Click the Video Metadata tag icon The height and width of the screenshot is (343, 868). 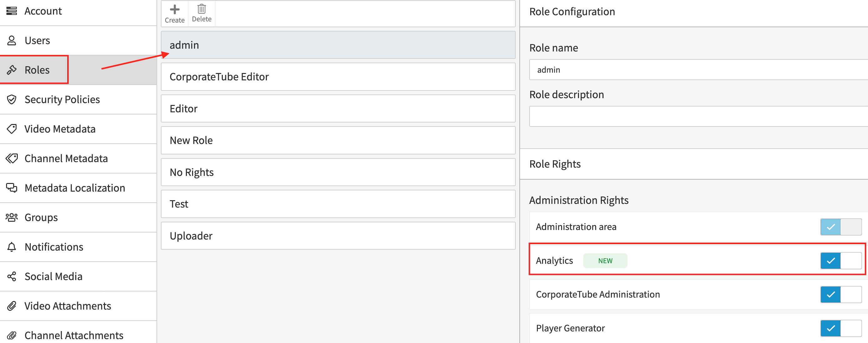(x=12, y=129)
